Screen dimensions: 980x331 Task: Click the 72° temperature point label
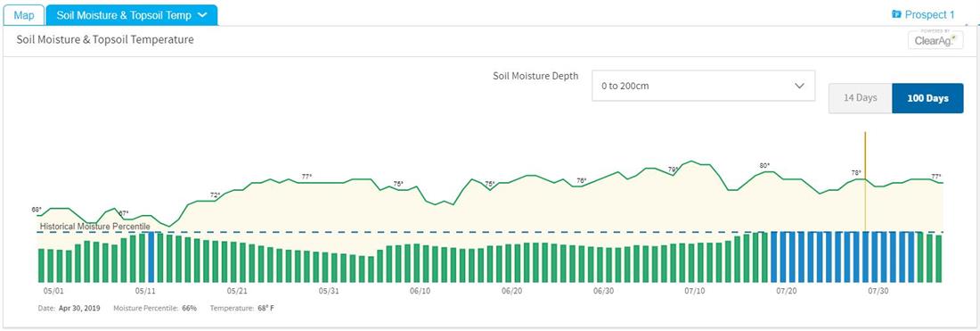(x=215, y=195)
